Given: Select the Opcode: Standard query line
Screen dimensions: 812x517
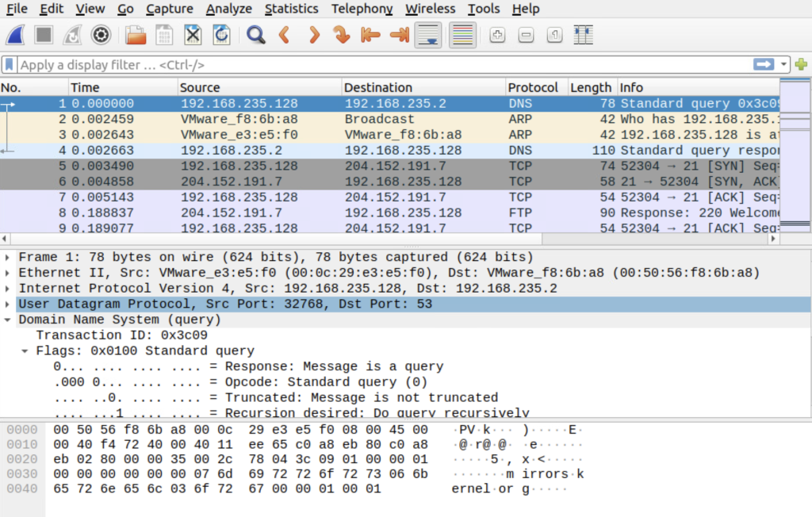Looking at the screenshot, I should pos(240,382).
